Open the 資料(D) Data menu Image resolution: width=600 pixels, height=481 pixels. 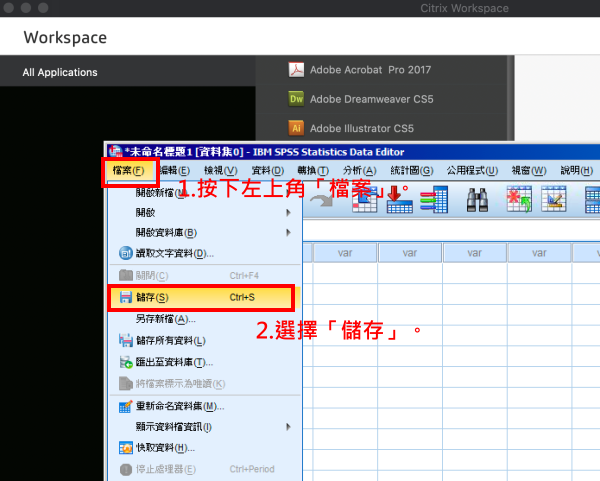click(x=267, y=171)
